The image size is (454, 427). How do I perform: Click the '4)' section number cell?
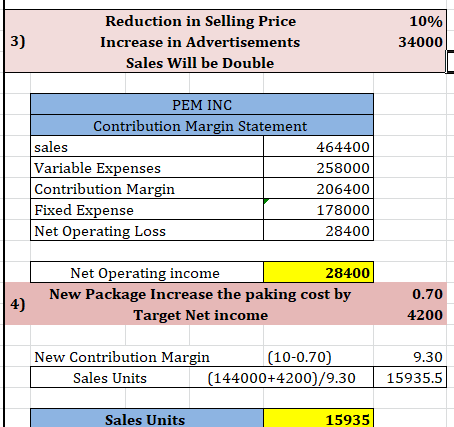[x=18, y=304]
